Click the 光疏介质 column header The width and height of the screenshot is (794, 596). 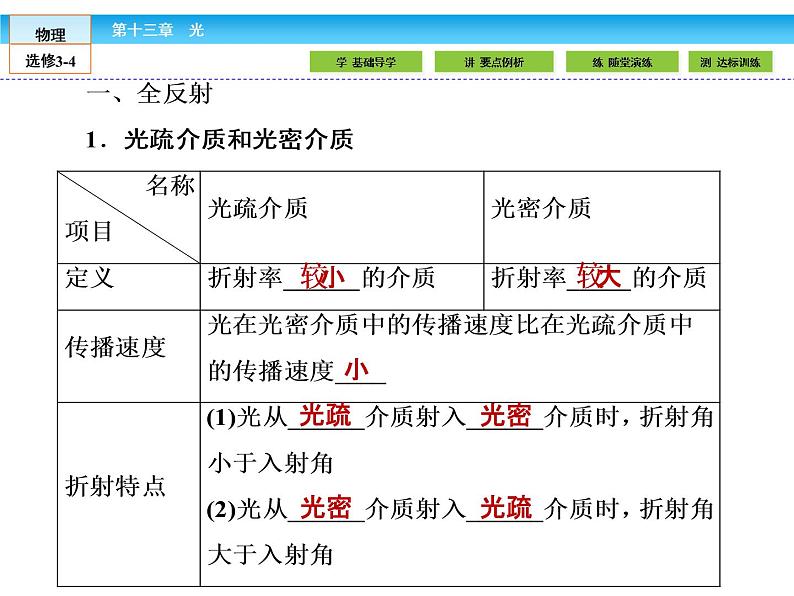[x=258, y=209]
